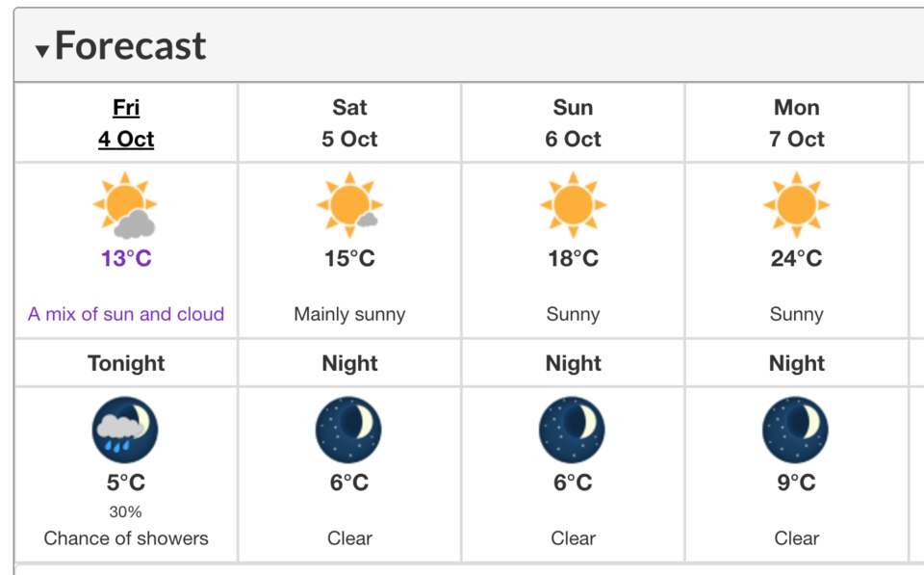Viewport: 924px width, 575px height.
Task: Click Saturday's mainly sunny icon
Action: (x=349, y=204)
